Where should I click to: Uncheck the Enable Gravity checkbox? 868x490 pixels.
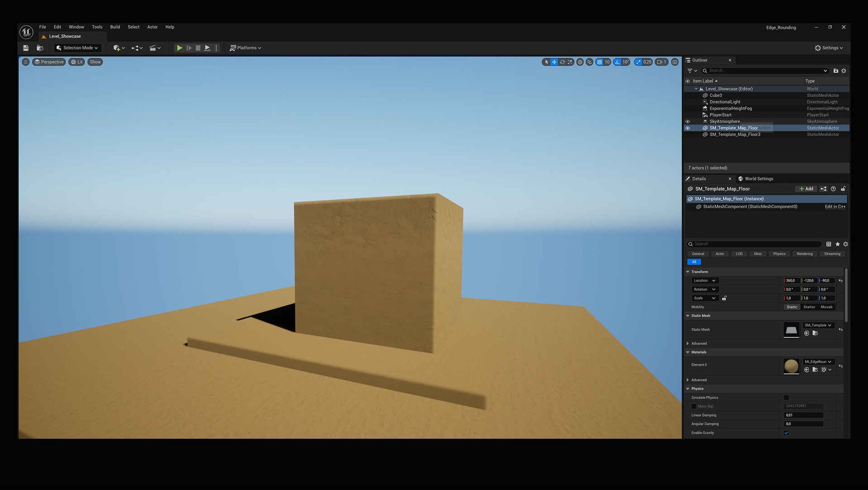[787, 433]
